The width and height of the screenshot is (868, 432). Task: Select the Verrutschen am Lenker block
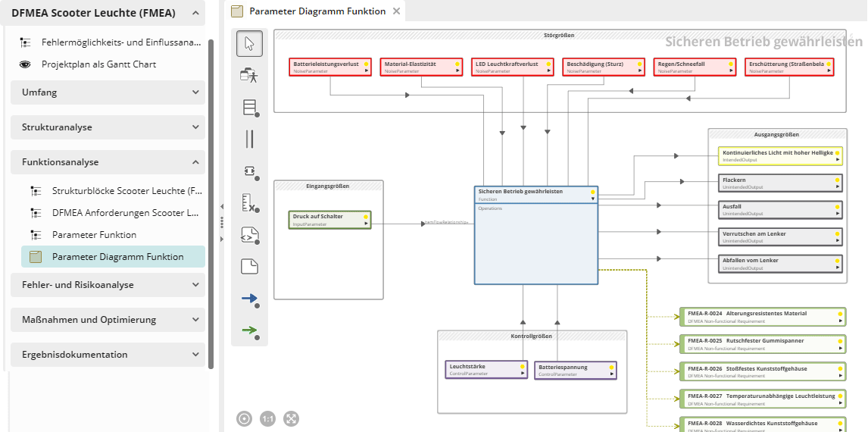(781, 236)
